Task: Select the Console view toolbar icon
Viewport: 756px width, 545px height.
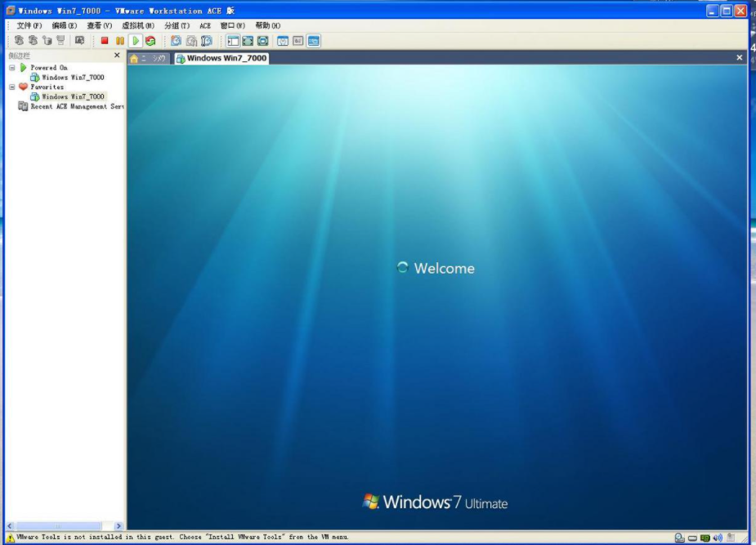Action: (313, 41)
